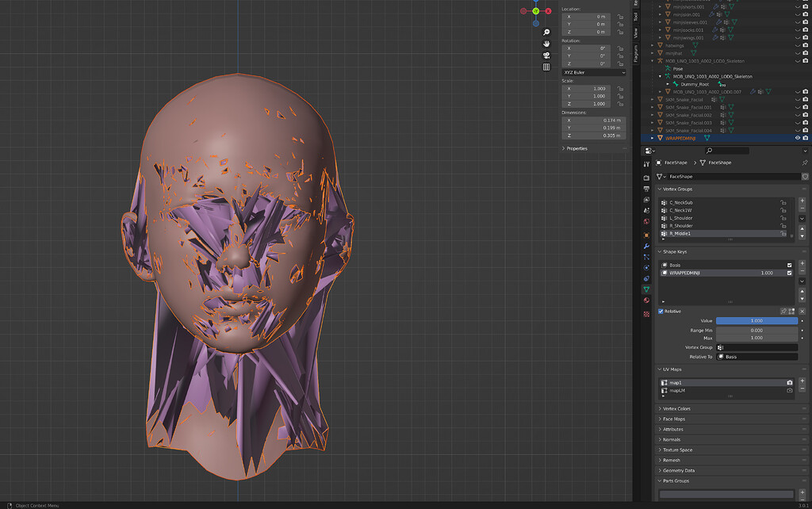This screenshot has height=509, width=812.
Task: Open the Texture properties checker tab
Action: [x=646, y=314]
